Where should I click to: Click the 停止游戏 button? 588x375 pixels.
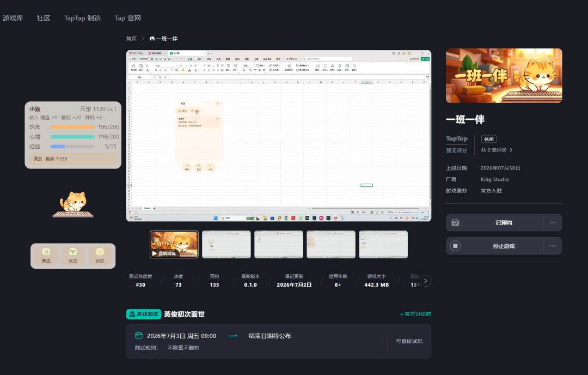click(504, 246)
